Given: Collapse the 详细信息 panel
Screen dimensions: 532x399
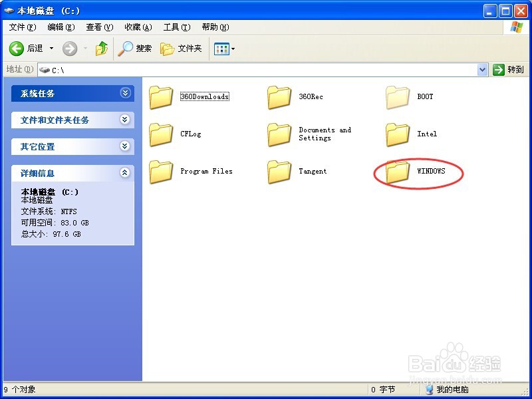Looking at the screenshot, I should pyautogui.click(x=126, y=173).
